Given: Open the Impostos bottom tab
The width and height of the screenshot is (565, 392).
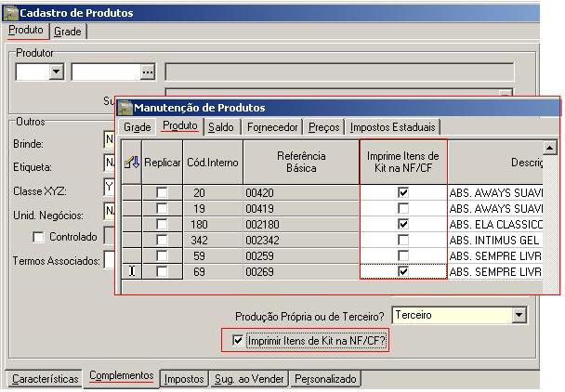Looking at the screenshot, I should click(x=184, y=379).
